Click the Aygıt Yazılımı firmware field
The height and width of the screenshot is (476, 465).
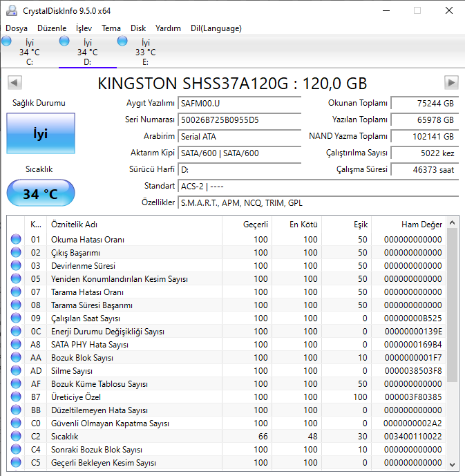click(239, 103)
